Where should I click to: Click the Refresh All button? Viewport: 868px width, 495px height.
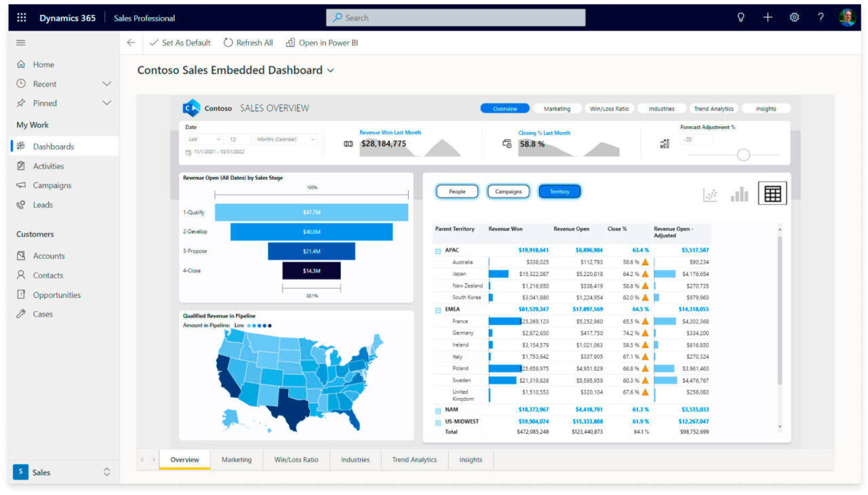248,42
